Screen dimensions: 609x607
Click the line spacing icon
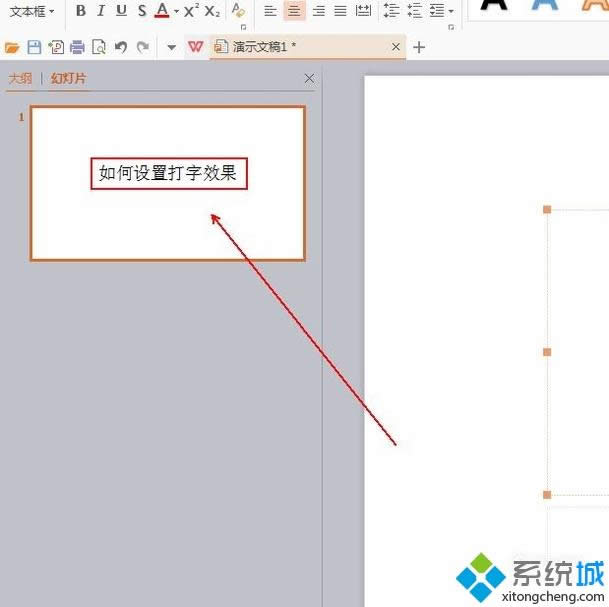pyautogui.click(x=392, y=11)
